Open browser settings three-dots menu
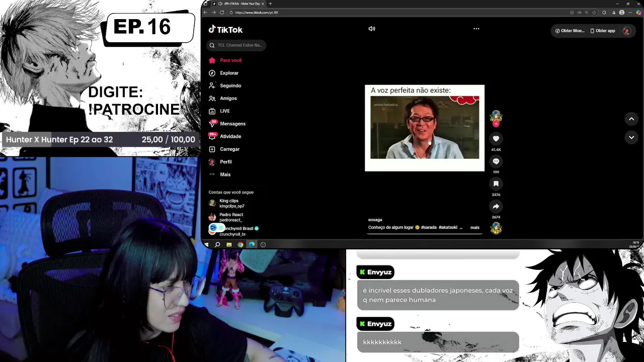Screen dimensions: 644x362 click(x=631, y=13)
